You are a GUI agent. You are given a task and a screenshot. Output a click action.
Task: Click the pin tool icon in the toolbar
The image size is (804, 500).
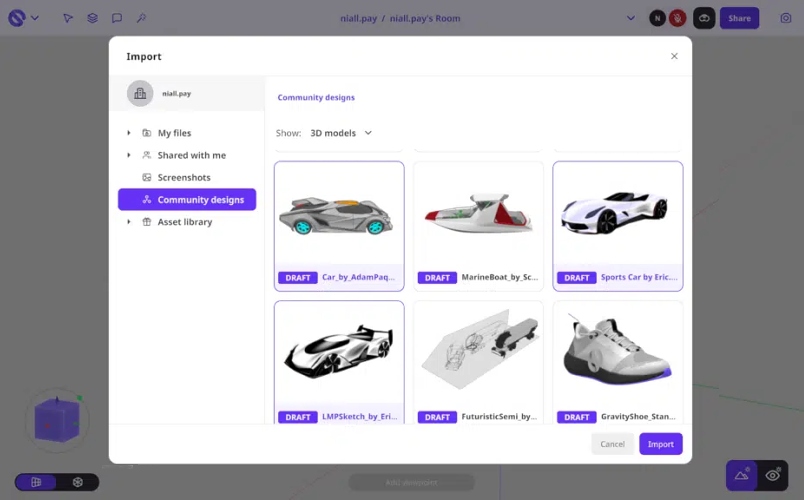(142, 18)
